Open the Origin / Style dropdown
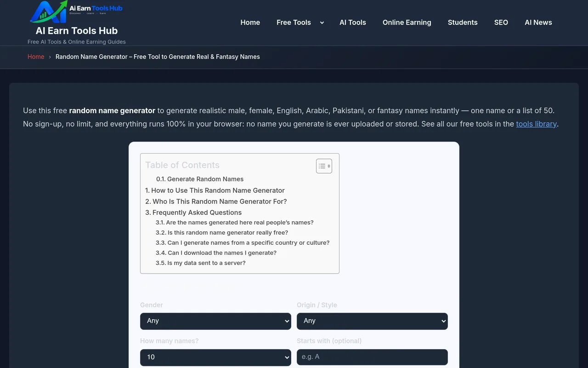The height and width of the screenshot is (368, 588). coord(372,321)
